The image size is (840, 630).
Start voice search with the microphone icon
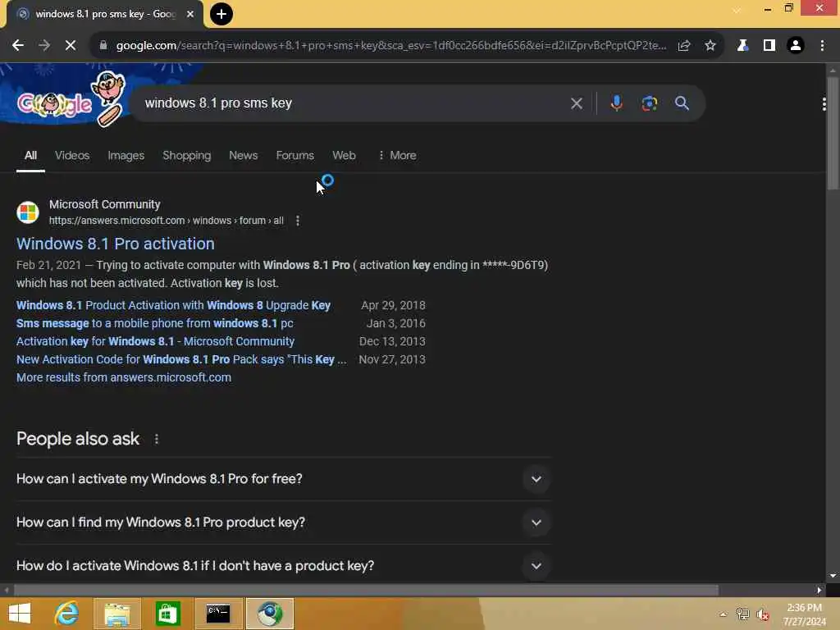click(x=617, y=103)
